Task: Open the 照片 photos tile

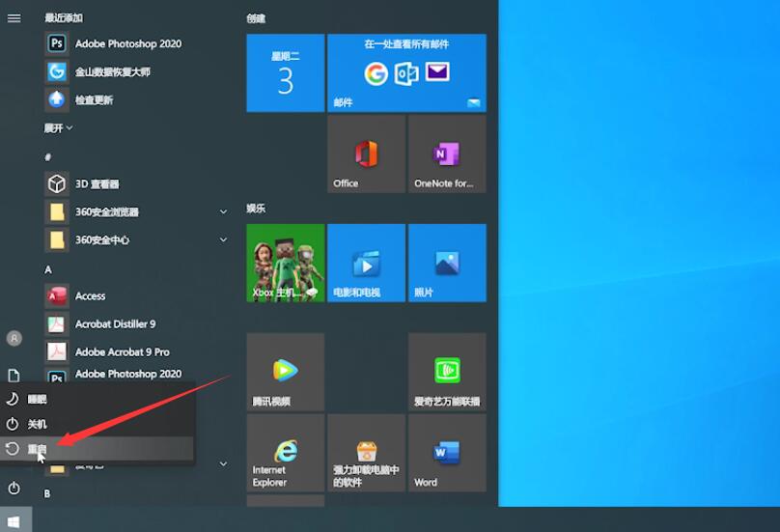Action: coord(447,263)
